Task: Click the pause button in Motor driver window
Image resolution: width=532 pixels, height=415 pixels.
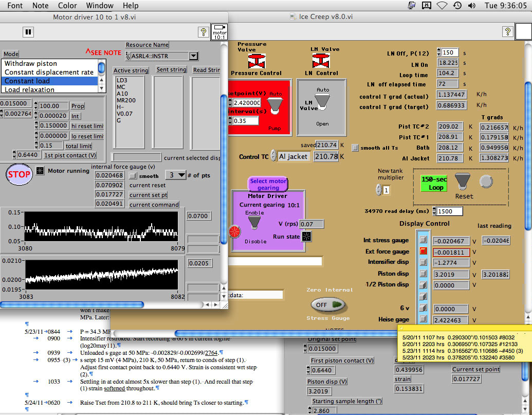Action: click(x=28, y=32)
